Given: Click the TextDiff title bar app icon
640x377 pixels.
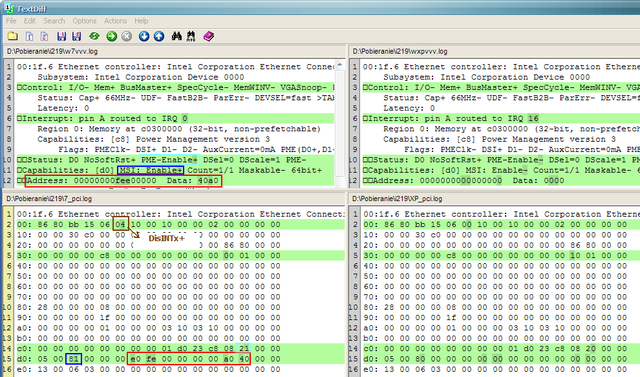Looking at the screenshot, I should pos(9,8).
